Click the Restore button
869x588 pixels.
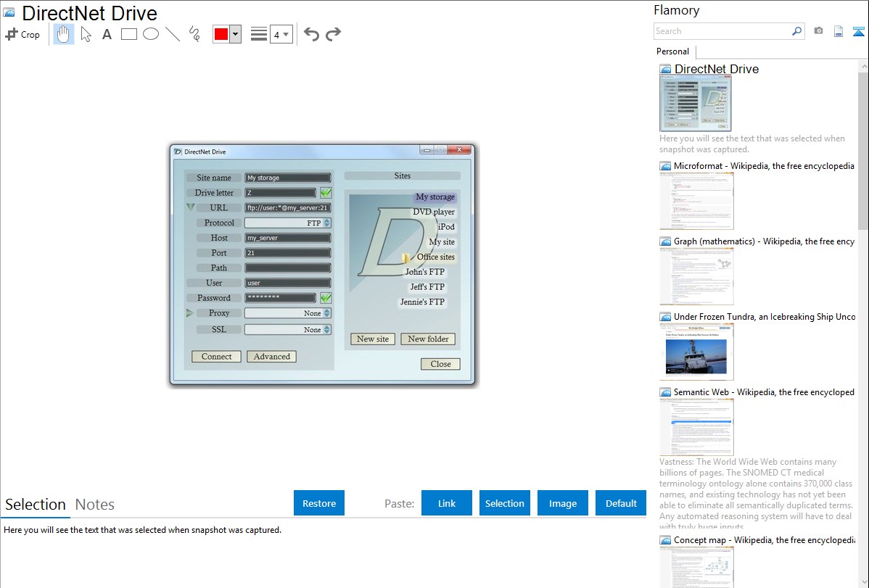[x=319, y=502]
